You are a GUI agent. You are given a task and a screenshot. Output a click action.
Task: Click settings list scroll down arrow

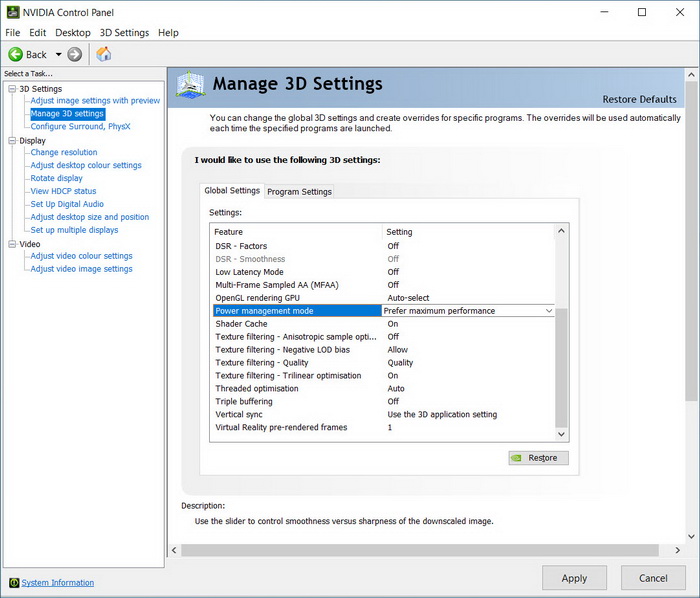coord(562,434)
